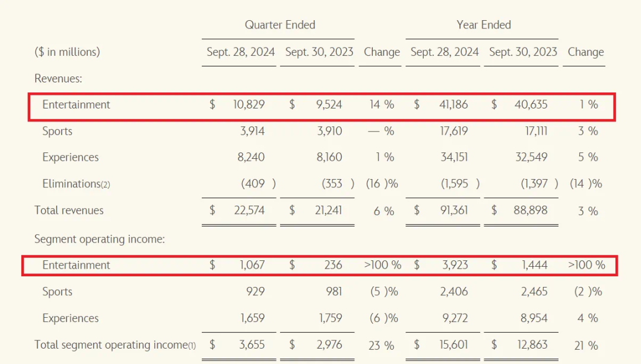641x364 pixels.
Task: Click the 1,067 Entertainment operating income cell
Action: tap(252, 265)
